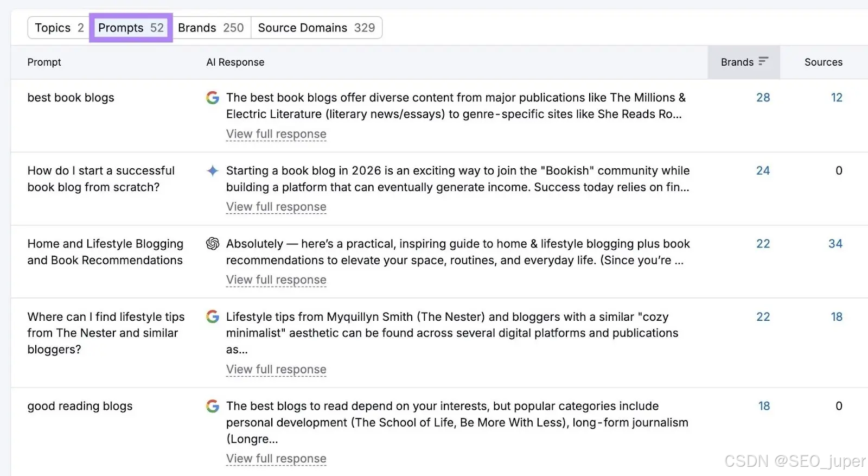Click the sort icon in Brands column header
Viewport: 868px width, 476px height.
coord(763,61)
